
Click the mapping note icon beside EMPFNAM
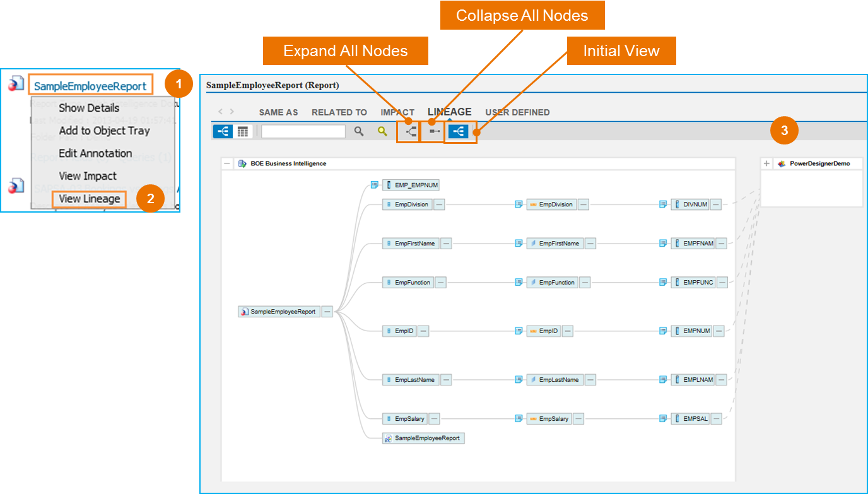(x=663, y=244)
